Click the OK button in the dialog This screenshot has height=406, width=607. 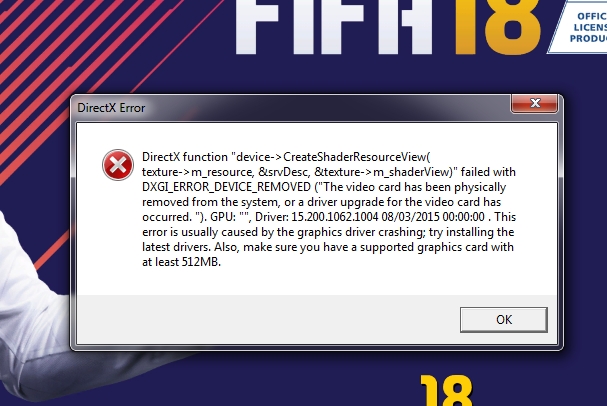pyautogui.click(x=504, y=320)
